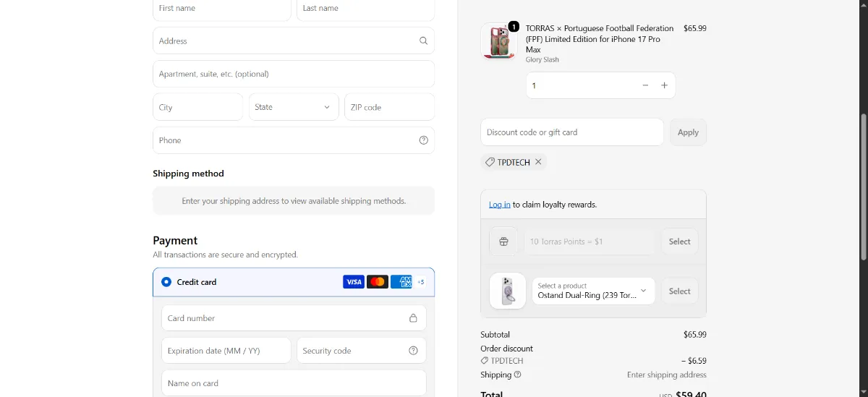868x397 pixels.
Task: Click the Mastercard logo
Action: pos(378,282)
